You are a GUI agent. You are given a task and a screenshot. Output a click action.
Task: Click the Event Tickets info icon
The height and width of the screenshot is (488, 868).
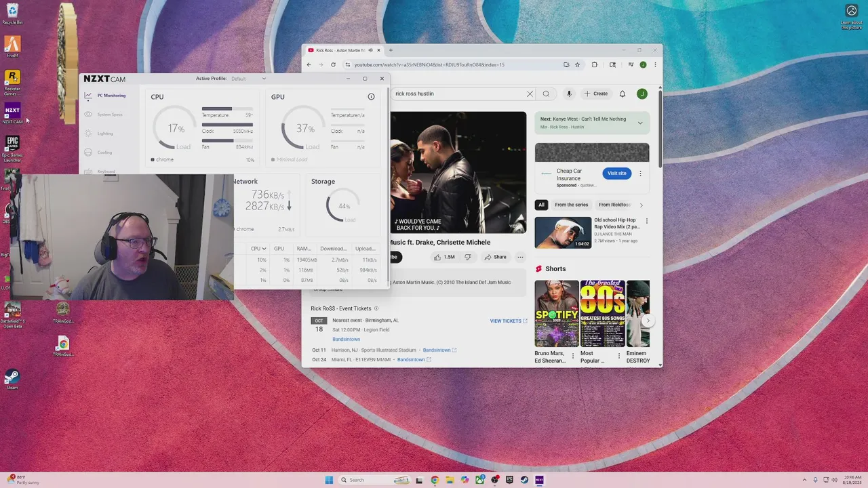[376, 309]
